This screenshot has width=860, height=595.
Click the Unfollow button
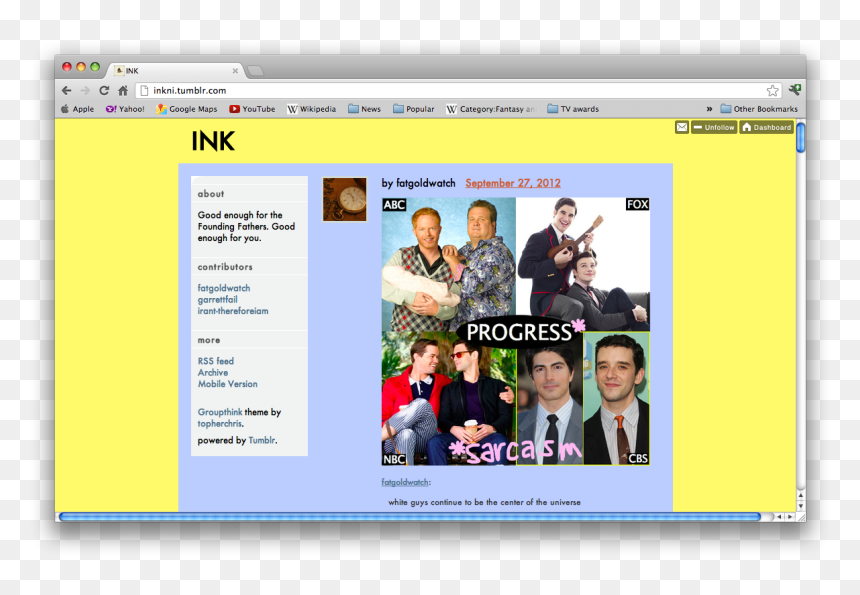point(714,127)
